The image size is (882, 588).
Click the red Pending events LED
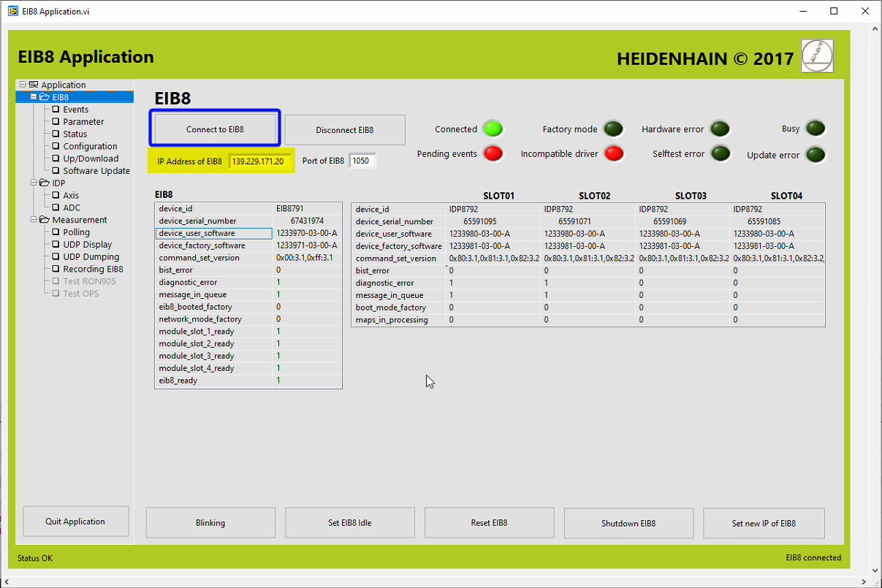point(493,153)
